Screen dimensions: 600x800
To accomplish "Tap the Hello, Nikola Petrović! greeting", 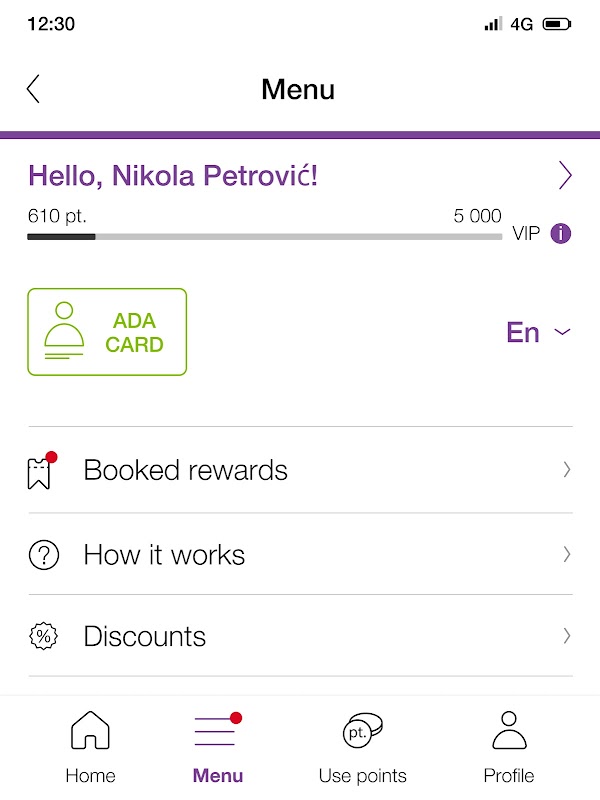I will tap(173, 176).
